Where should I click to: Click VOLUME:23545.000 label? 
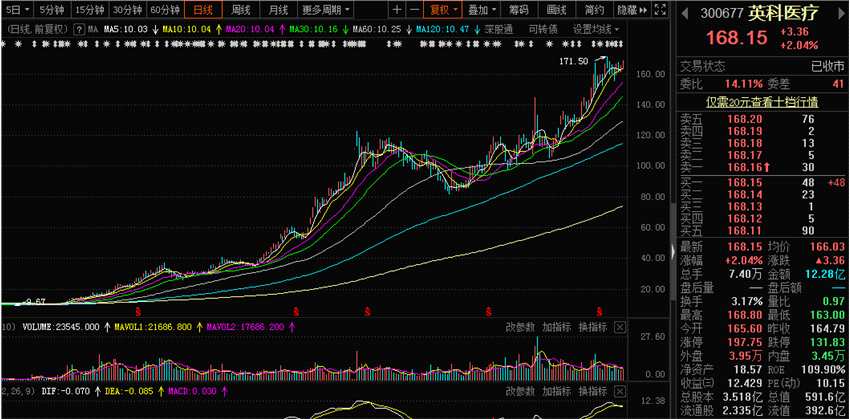pos(61,327)
